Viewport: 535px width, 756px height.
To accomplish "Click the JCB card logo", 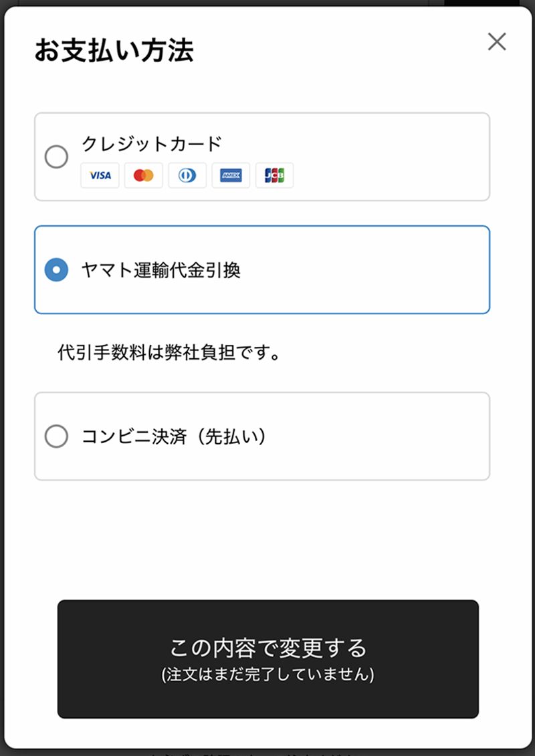I will [274, 175].
